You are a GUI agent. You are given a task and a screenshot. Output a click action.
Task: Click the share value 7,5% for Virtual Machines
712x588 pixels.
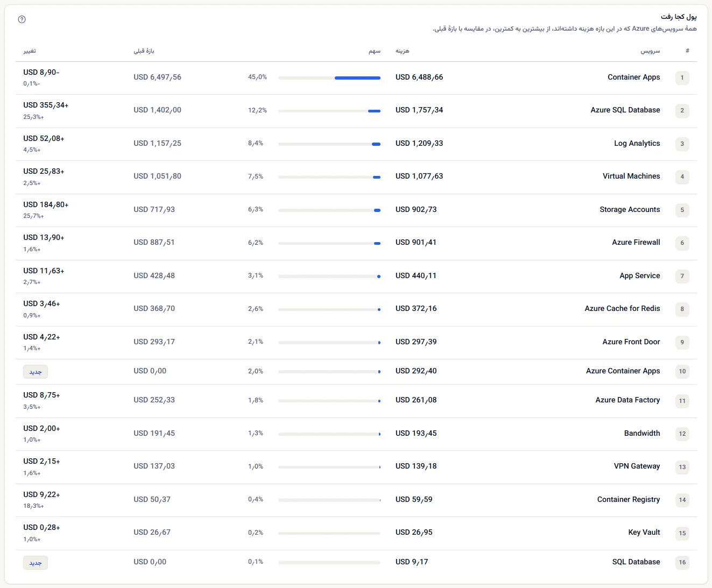pyautogui.click(x=256, y=176)
